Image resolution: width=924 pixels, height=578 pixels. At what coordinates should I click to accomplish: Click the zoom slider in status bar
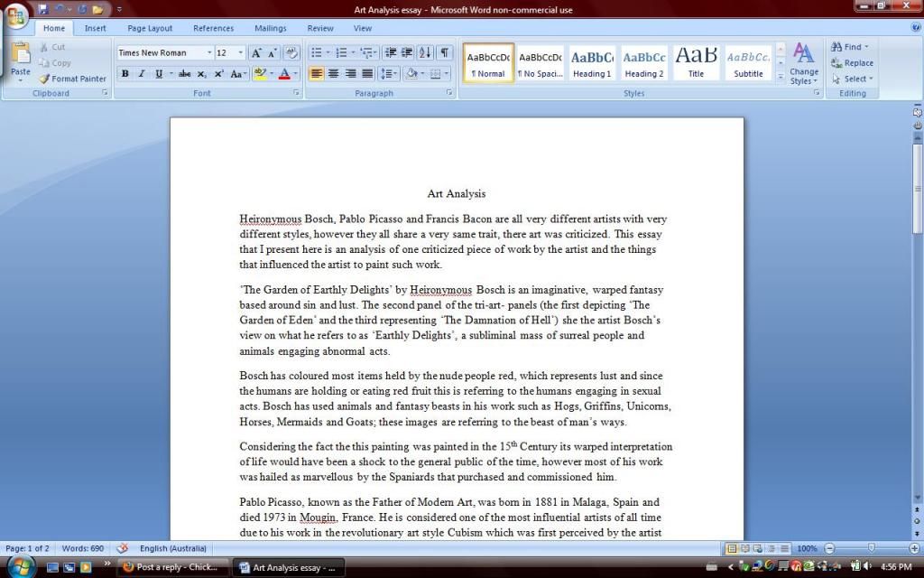[x=871, y=548]
